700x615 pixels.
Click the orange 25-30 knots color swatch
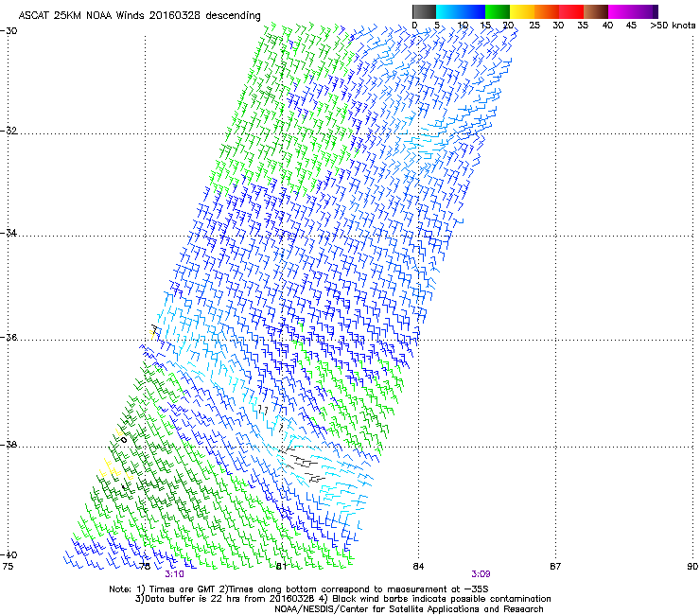pyautogui.click(x=547, y=11)
